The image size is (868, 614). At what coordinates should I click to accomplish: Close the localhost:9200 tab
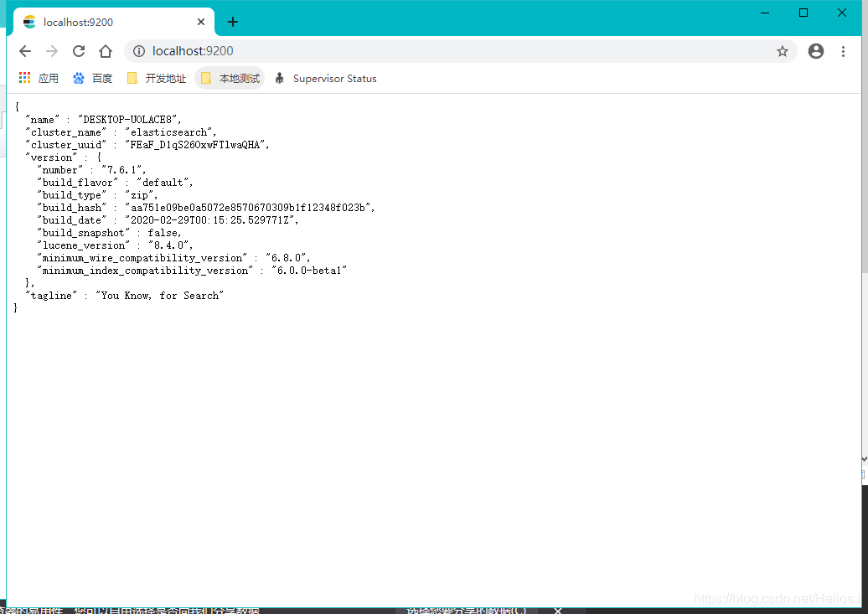pos(201,22)
